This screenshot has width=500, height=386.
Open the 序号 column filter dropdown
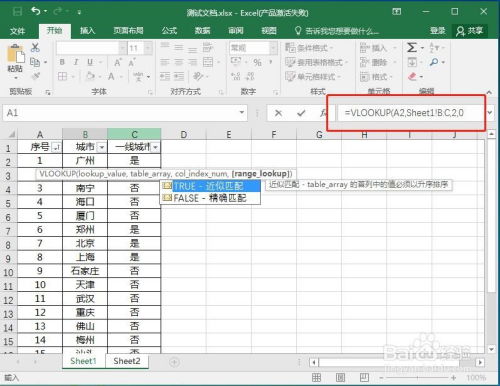point(57,147)
